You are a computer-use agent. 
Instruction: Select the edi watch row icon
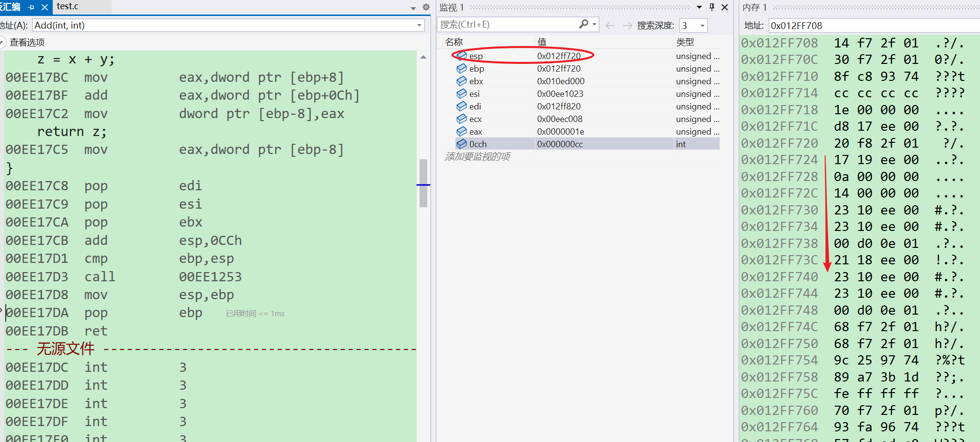click(462, 106)
